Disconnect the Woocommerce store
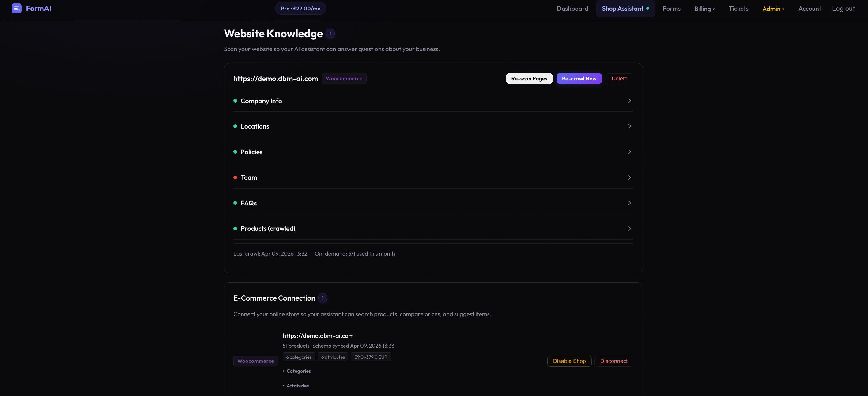The width and height of the screenshot is (868, 396). (x=613, y=361)
